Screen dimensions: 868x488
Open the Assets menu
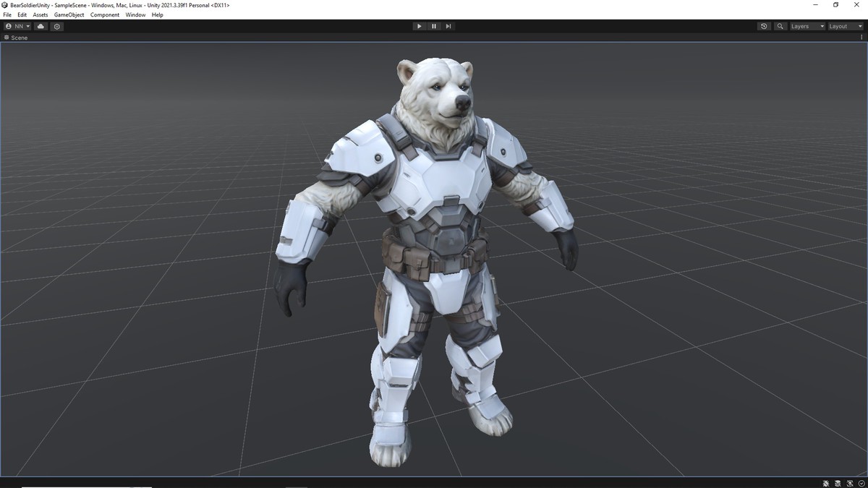pyautogui.click(x=40, y=14)
